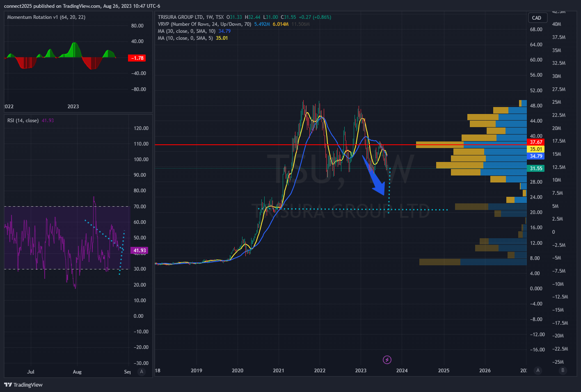Click the 2021 label on time axis
581x392 pixels.
tap(279, 371)
